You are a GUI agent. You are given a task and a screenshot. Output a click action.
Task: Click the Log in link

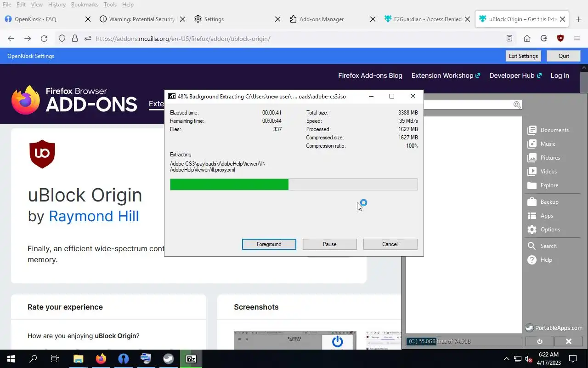pyautogui.click(x=560, y=75)
